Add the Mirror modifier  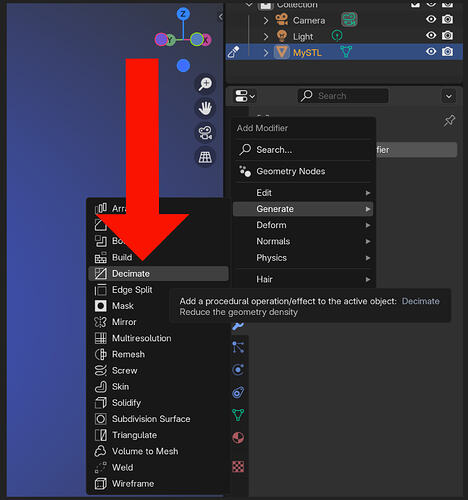158,322
